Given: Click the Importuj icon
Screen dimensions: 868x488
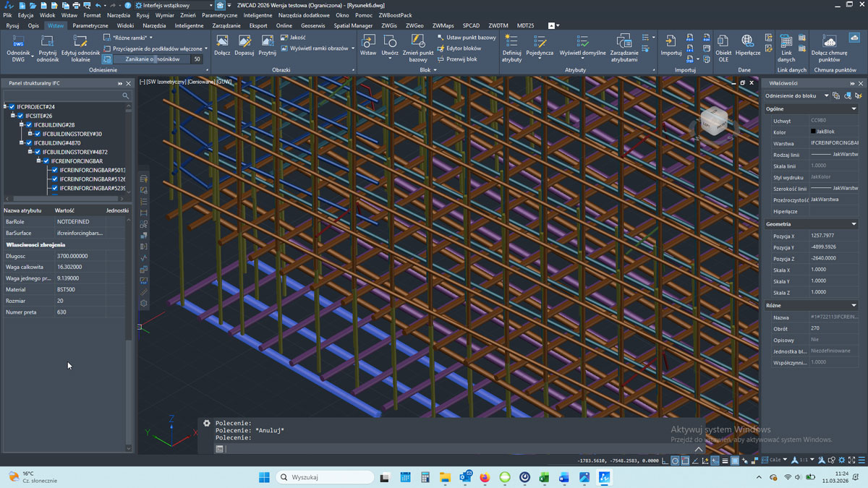Looking at the screenshot, I should (x=671, y=41).
